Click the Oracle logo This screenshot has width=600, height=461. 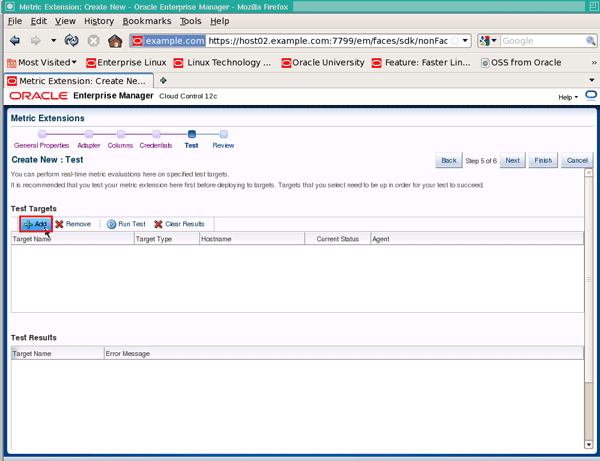click(x=39, y=96)
